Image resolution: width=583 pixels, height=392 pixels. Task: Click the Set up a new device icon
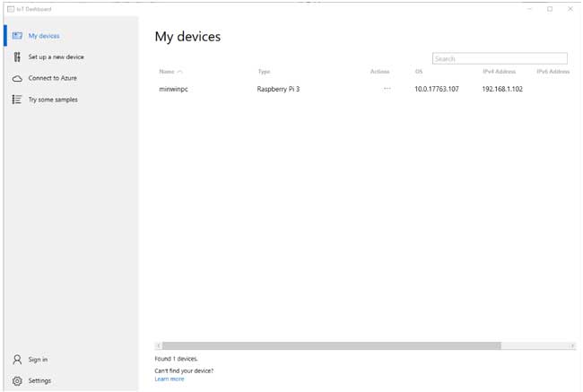coord(17,57)
